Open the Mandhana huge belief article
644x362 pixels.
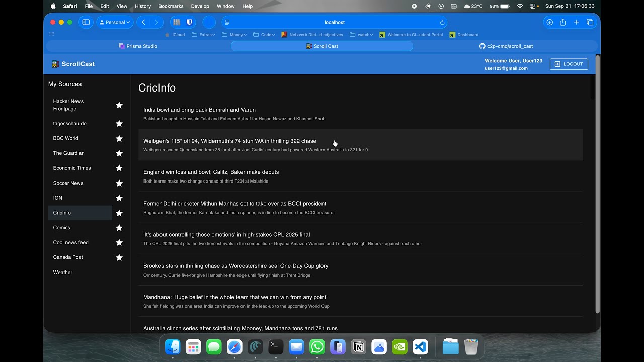pos(235,297)
